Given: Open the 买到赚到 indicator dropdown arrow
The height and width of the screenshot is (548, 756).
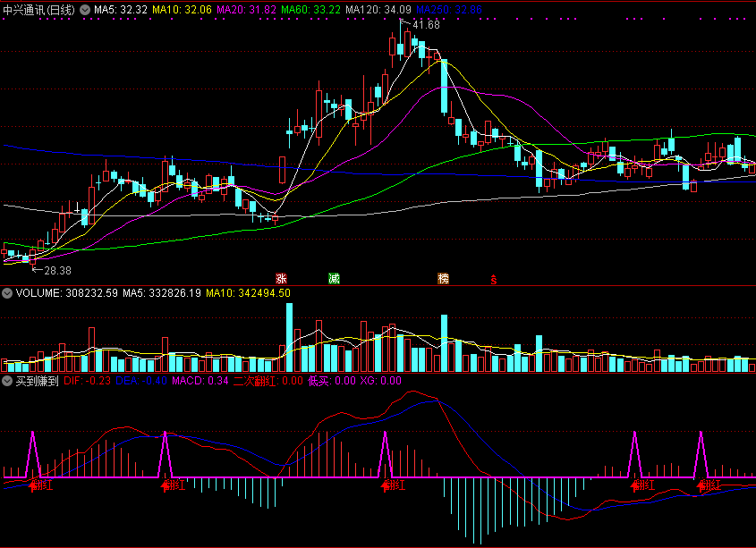Looking at the screenshot, I should 8,381.
